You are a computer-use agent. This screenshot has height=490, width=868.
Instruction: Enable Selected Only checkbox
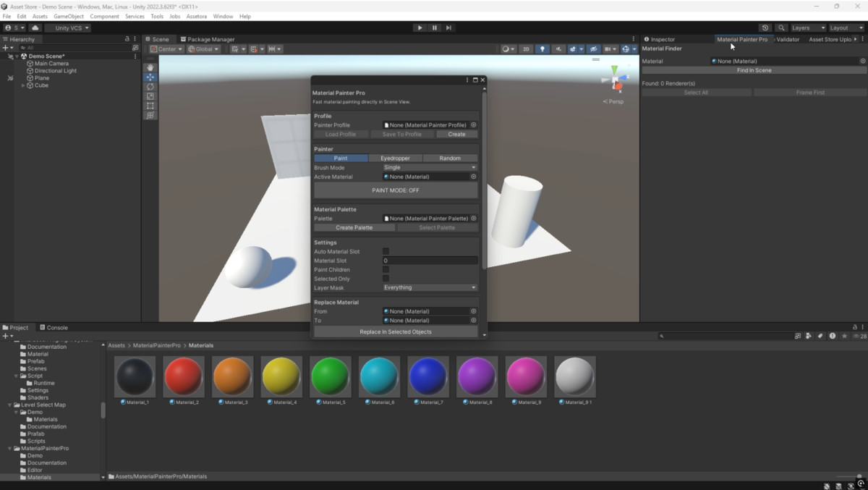pyautogui.click(x=386, y=279)
